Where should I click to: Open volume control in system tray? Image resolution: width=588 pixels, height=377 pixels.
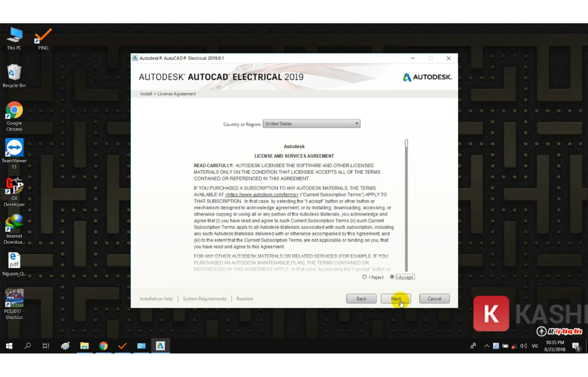(523, 346)
